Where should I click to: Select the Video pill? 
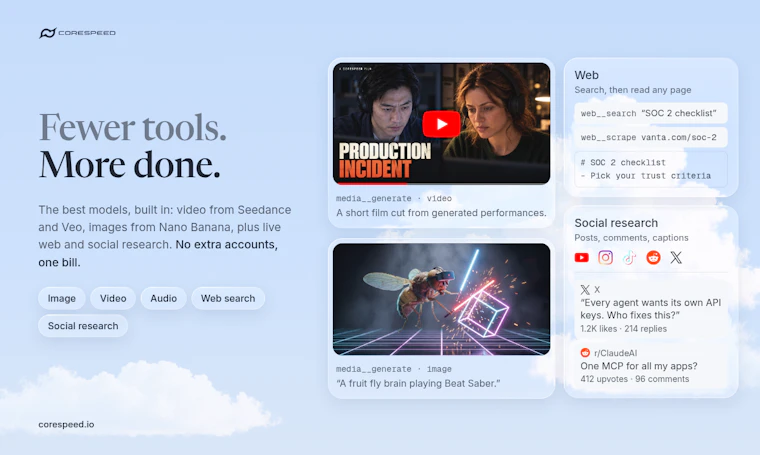coord(113,298)
